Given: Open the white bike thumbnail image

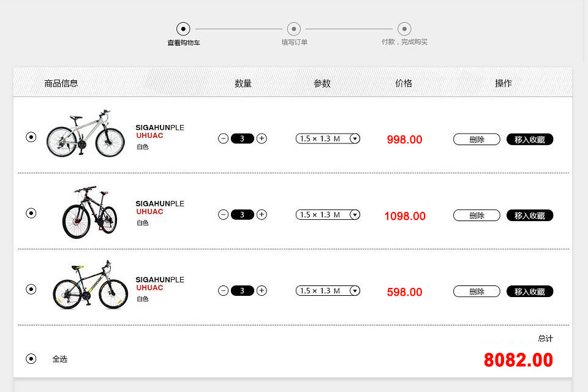Looking at the screenshot, I should click(86, 134).
